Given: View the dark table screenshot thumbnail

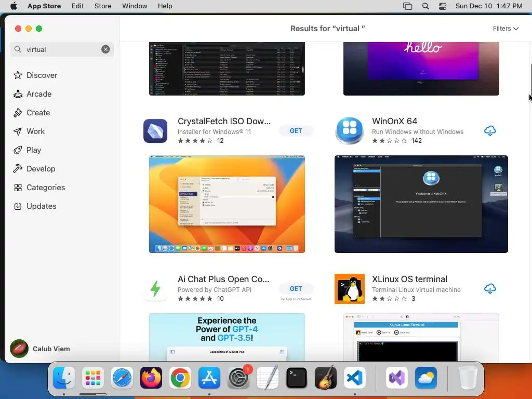Looking at the screenshot, I should pyautogui.click(x=227, y=69).
